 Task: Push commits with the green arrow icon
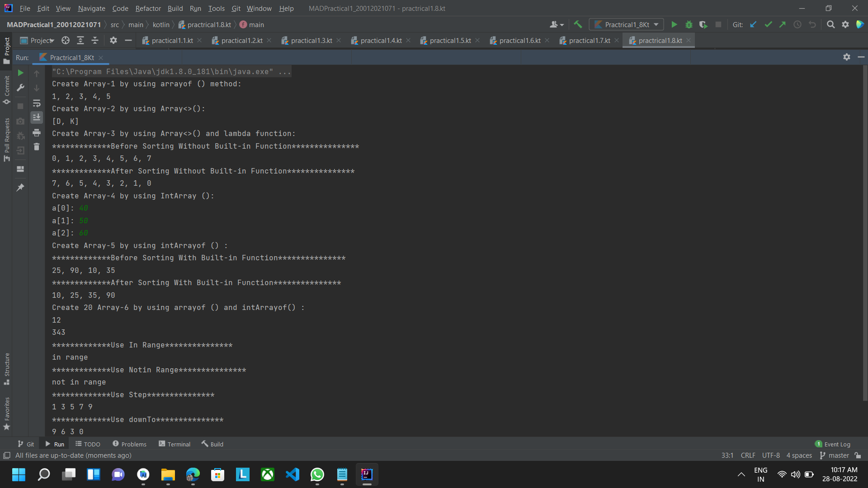point(783,24)
